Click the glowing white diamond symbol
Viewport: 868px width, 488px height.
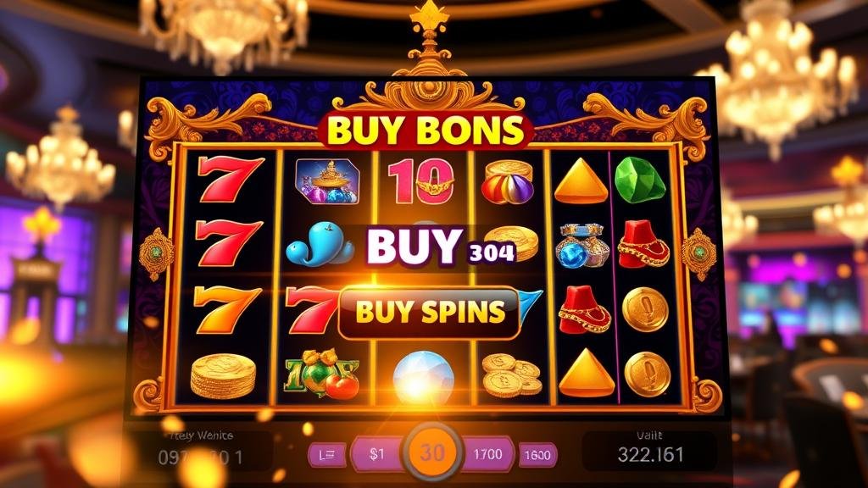click(x=423, y=378)
